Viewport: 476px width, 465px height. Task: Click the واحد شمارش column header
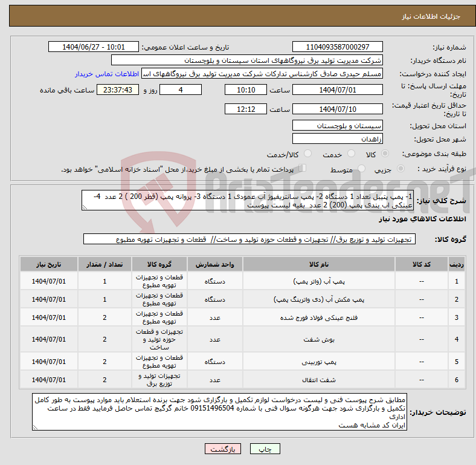click(214, 264)
